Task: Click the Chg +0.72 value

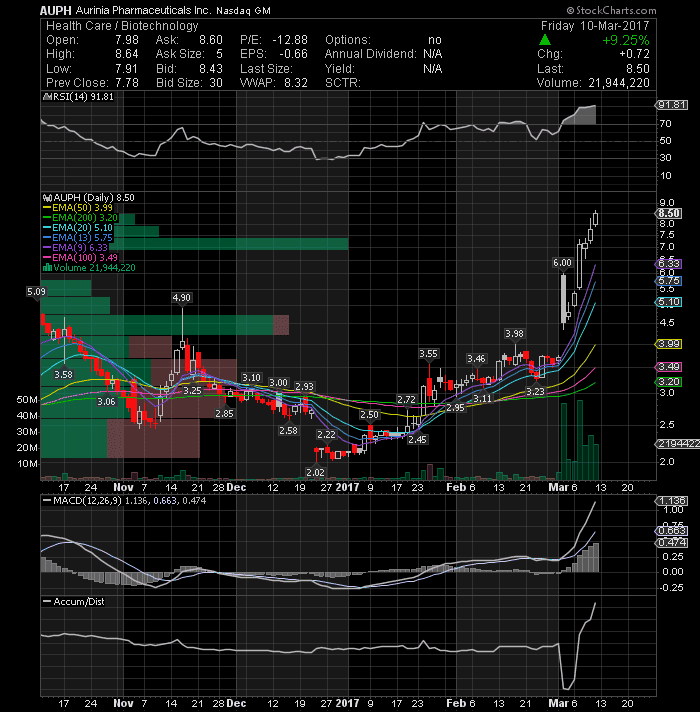Action: (x=634, y=54)
